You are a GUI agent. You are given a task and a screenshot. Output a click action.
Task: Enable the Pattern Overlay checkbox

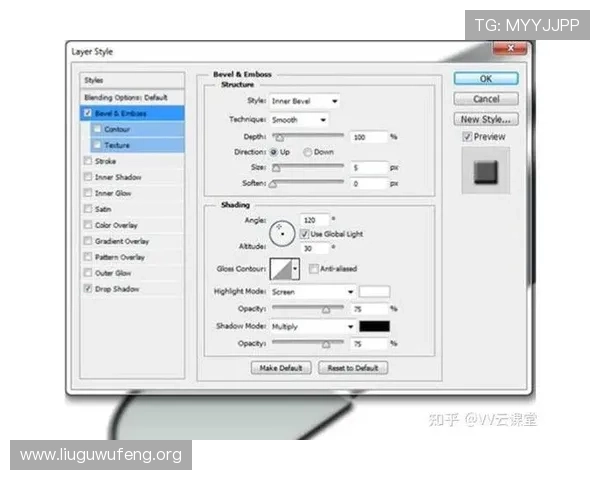(88, 257)
